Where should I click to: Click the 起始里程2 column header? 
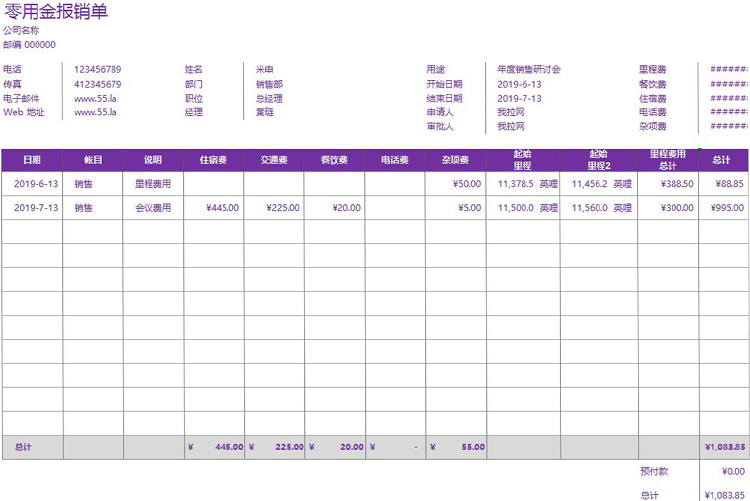click(599, 160)
